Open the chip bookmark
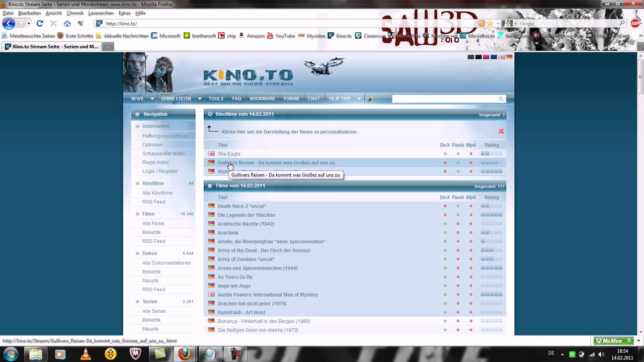The image size is (644, 362). pyautogui.click(x=227, y=36)
